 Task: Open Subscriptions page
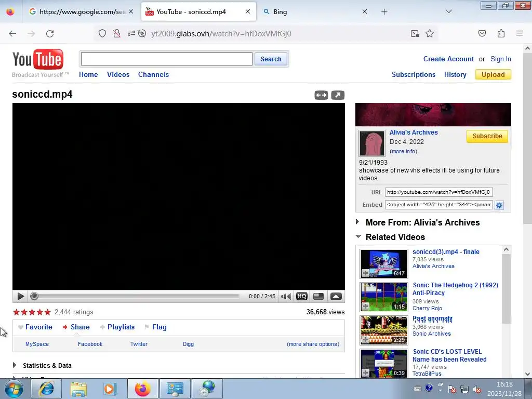(x=413, y=75)
